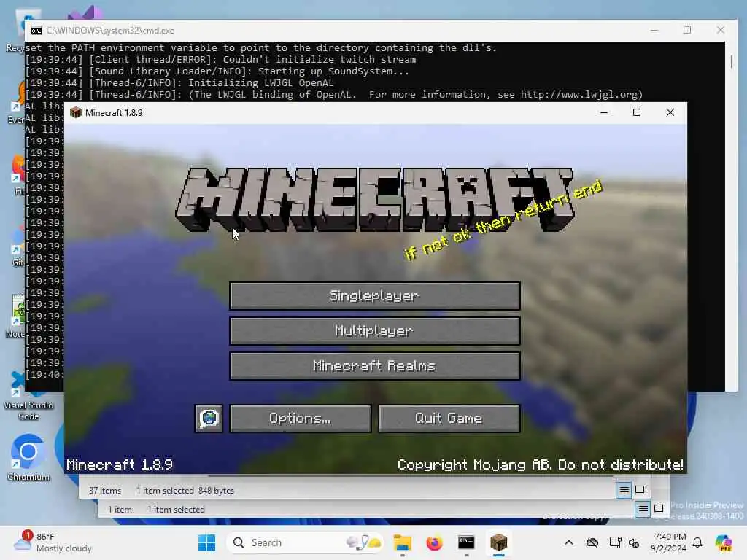Close the cmd.exe window
Screen dimensions: 747x560
pos(720,30)
